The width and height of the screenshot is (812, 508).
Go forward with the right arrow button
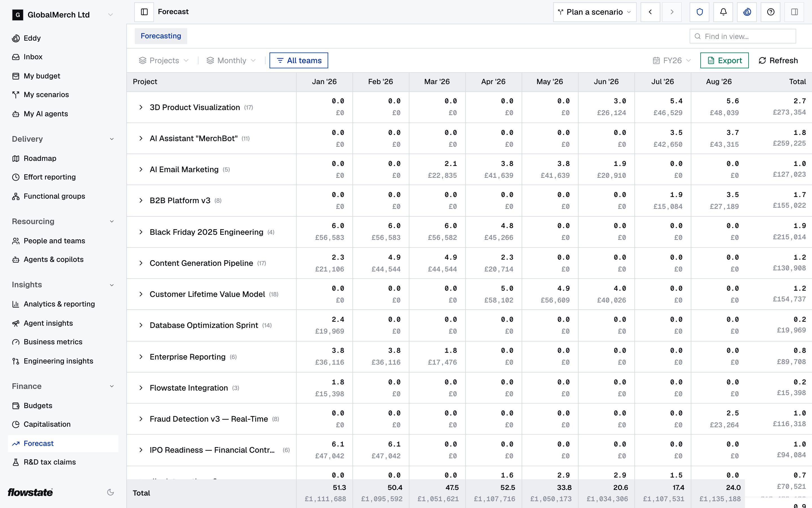pos(672,12)
